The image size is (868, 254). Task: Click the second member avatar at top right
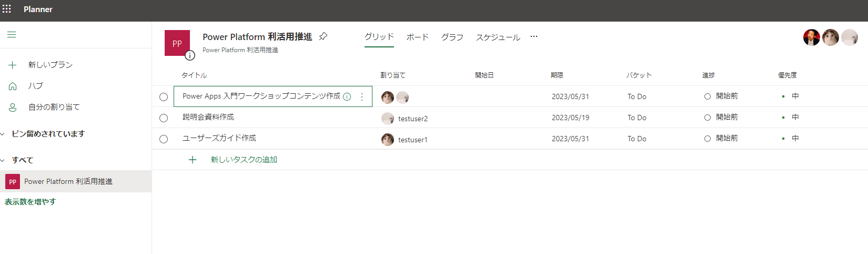pos(831,37)
